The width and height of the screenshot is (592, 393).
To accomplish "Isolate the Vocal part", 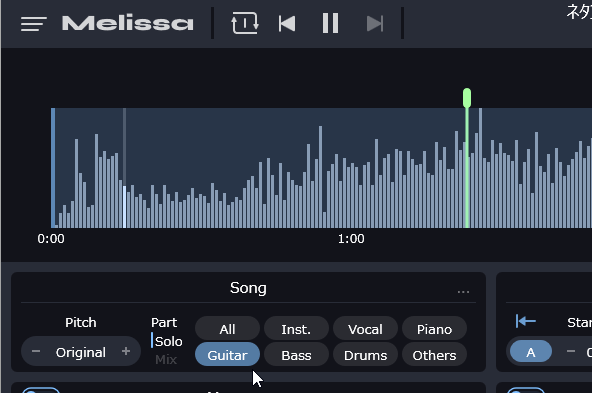I will coord(365,329).
